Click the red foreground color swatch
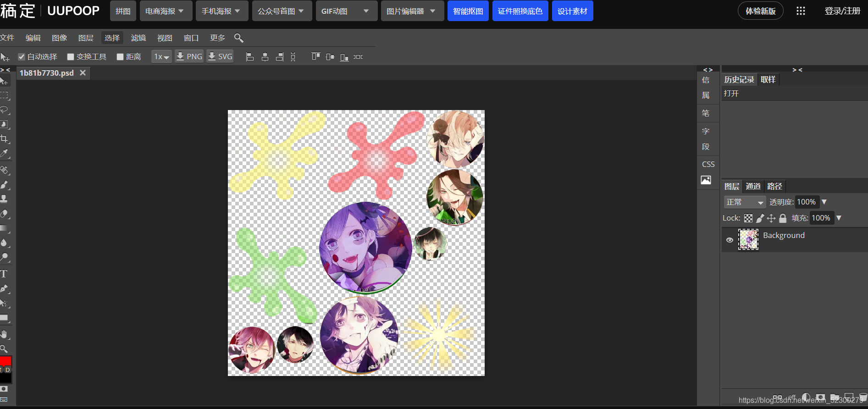This screenshot has width=868, height=409. [6, 361]
